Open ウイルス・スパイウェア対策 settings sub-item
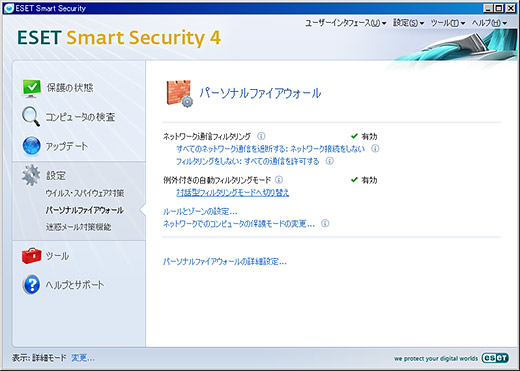The width and height of the screenshot is (520, 371). (85, 193)
